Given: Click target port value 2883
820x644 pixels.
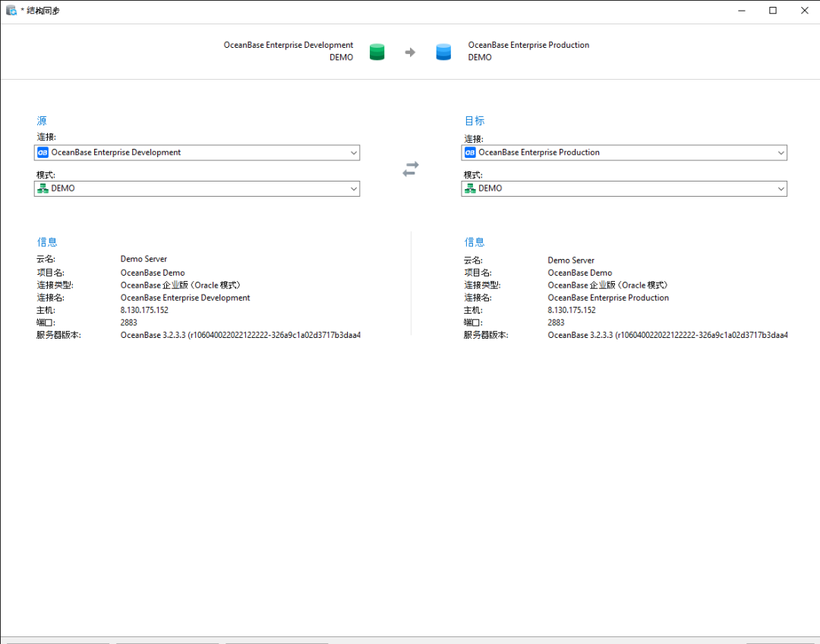Looking at the screenshot, I should (556, 322).
